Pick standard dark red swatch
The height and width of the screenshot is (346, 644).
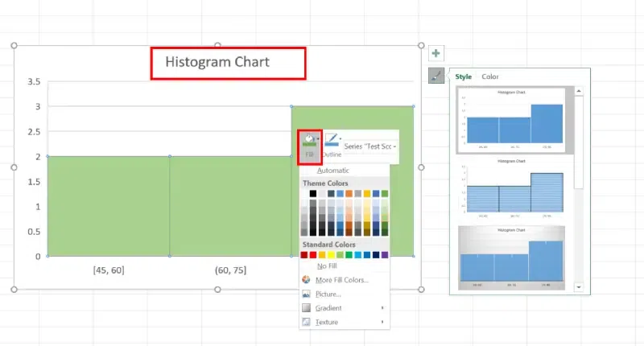pos(304,255)
